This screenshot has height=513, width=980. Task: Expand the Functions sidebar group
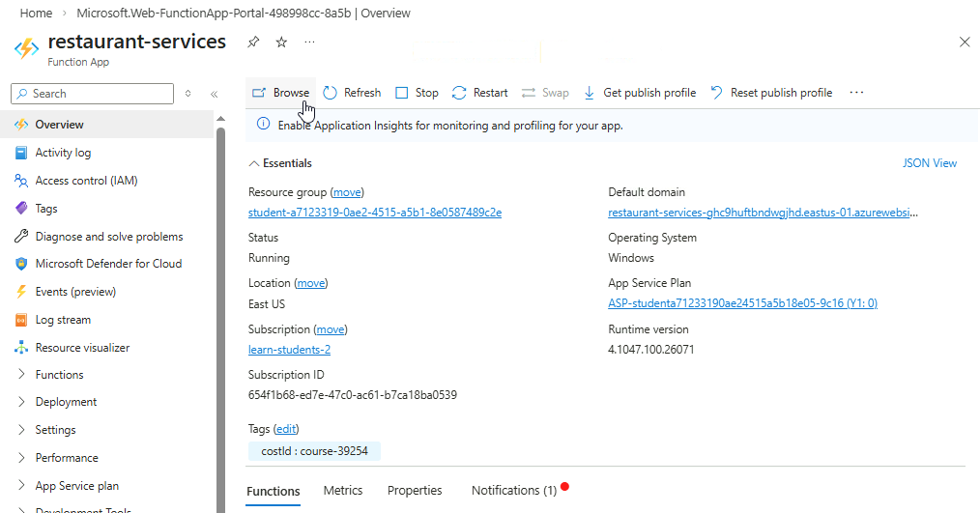tap(59, 375)
